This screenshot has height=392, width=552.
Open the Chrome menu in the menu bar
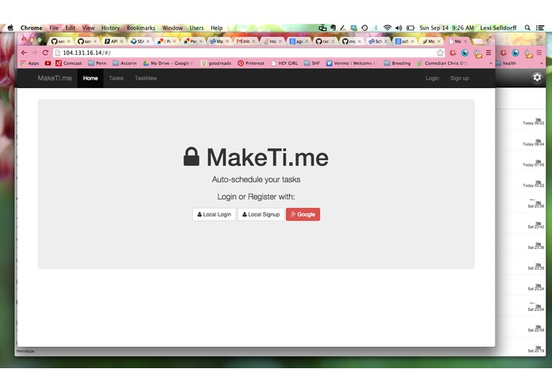[31, 28]
